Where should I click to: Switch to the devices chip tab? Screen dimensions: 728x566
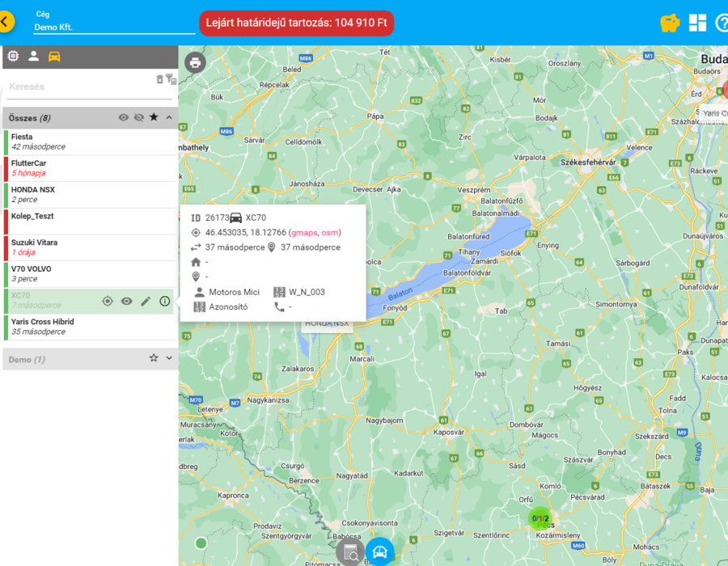click(x=13, y=56)
